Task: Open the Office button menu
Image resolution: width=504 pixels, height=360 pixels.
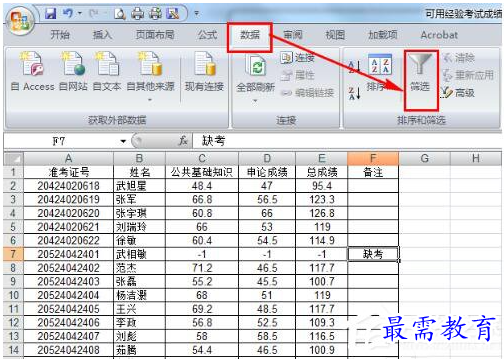Action: click(21, 21)
